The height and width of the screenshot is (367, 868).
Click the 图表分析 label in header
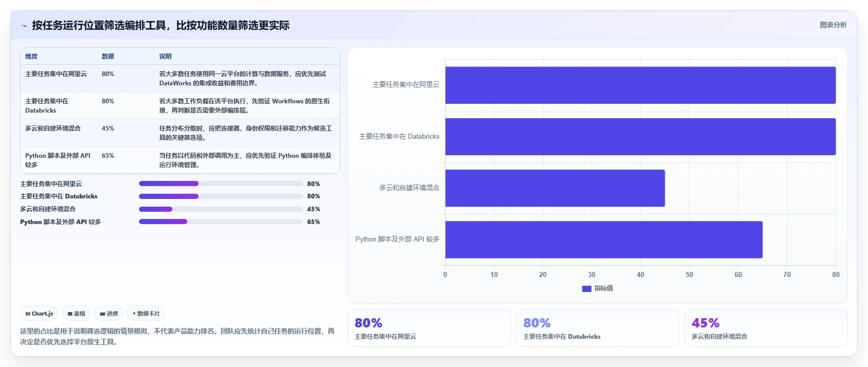[833, 25]
